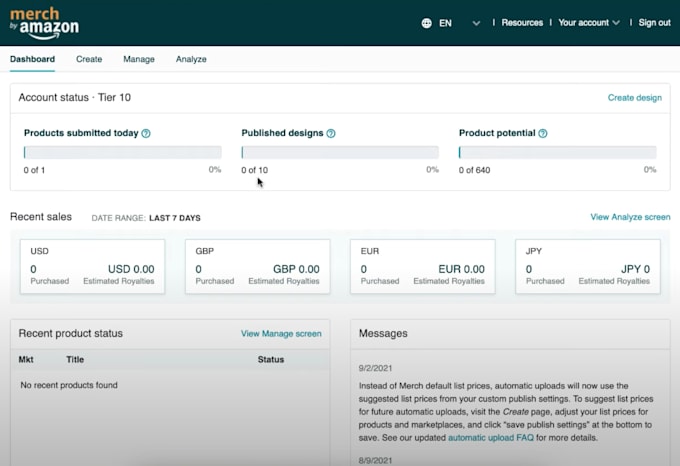The width and height of the screenshot is (680, 466).
Task: Select the GBP sales card
Action: 258,267
